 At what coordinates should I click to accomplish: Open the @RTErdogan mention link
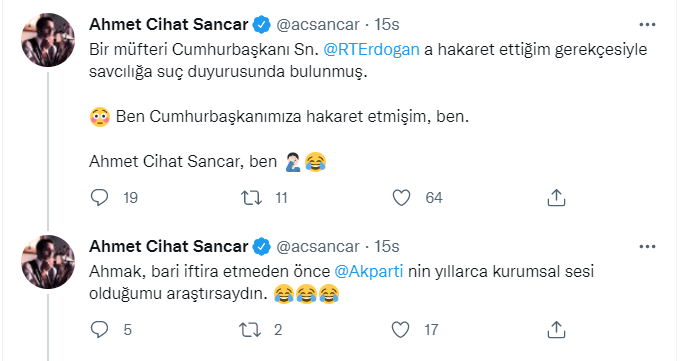[372, 49]
